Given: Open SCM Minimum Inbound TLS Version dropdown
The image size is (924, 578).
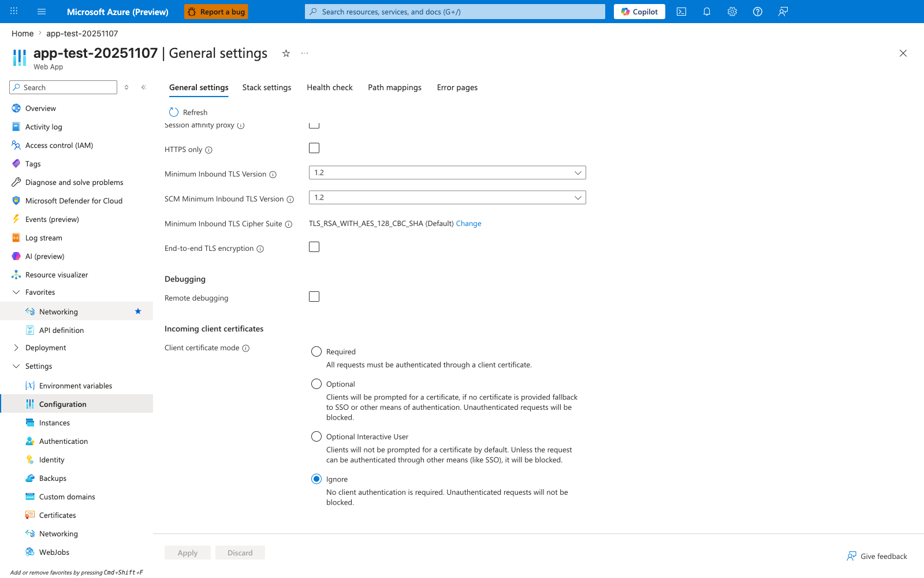Looking at the screenshot, I should point(448,198).
